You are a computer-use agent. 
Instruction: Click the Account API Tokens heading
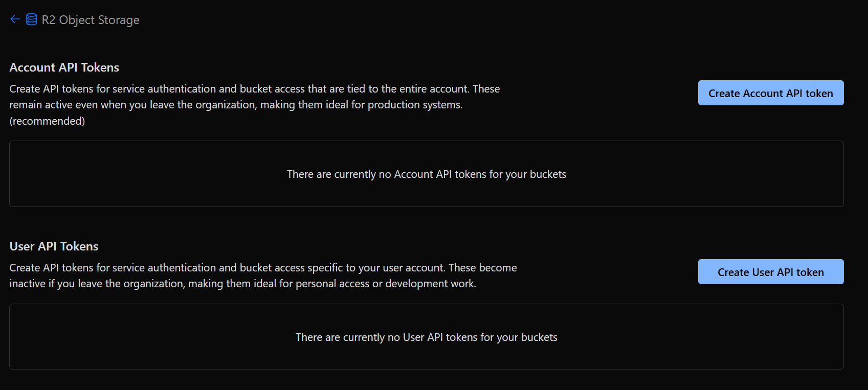click(64, 67)
